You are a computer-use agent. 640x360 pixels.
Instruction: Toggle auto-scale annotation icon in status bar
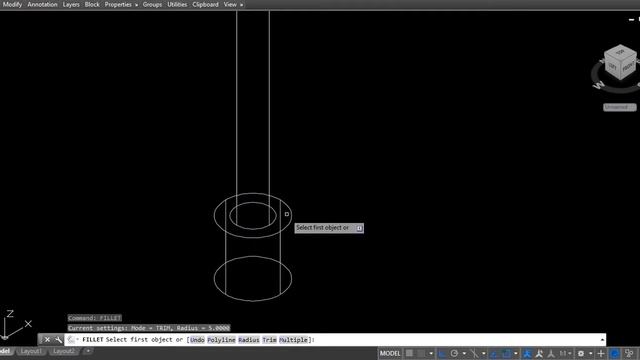click(539, 353)
